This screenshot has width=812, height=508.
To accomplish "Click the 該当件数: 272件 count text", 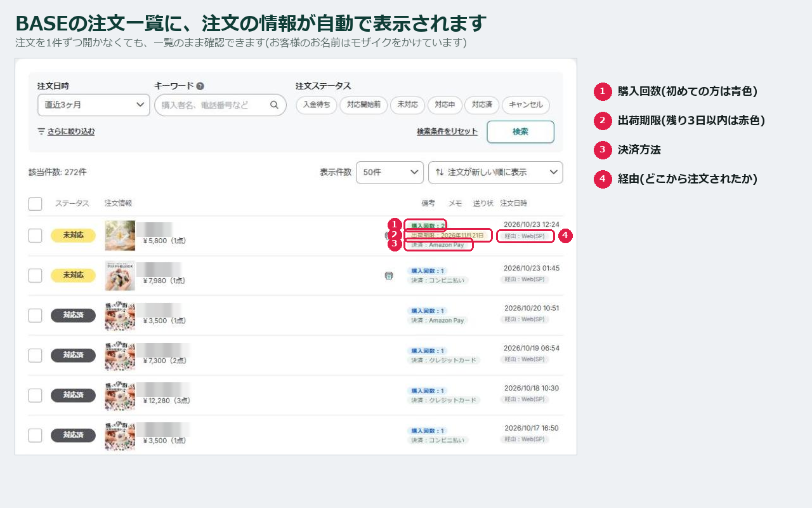I will point(58,172).
